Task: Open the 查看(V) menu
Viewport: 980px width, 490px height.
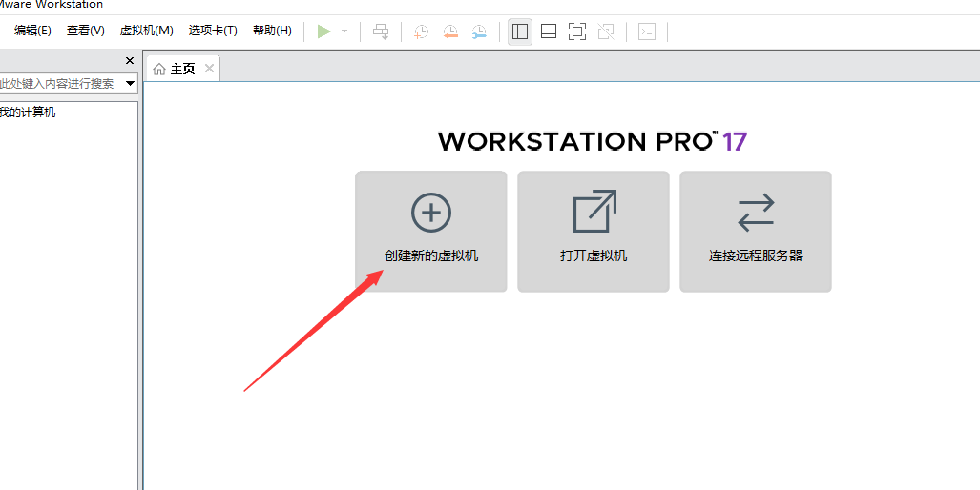Action: click(86, 31)
